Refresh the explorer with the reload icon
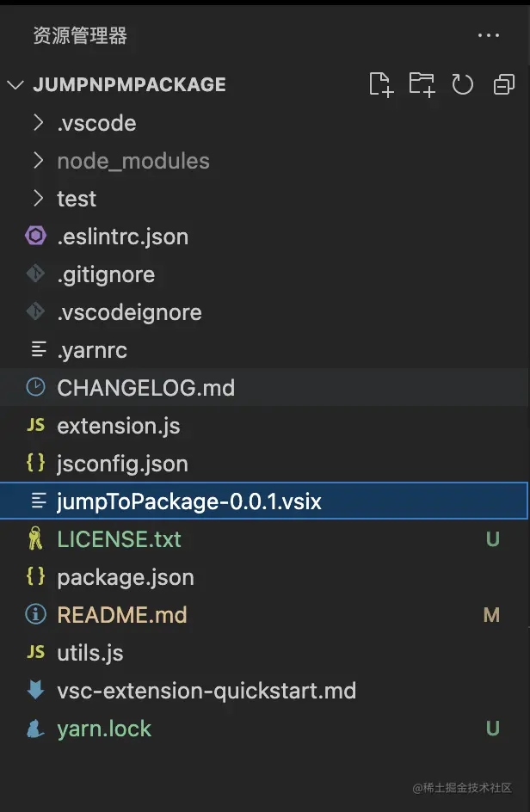530x812 pixels. click(x=462, y=84)
